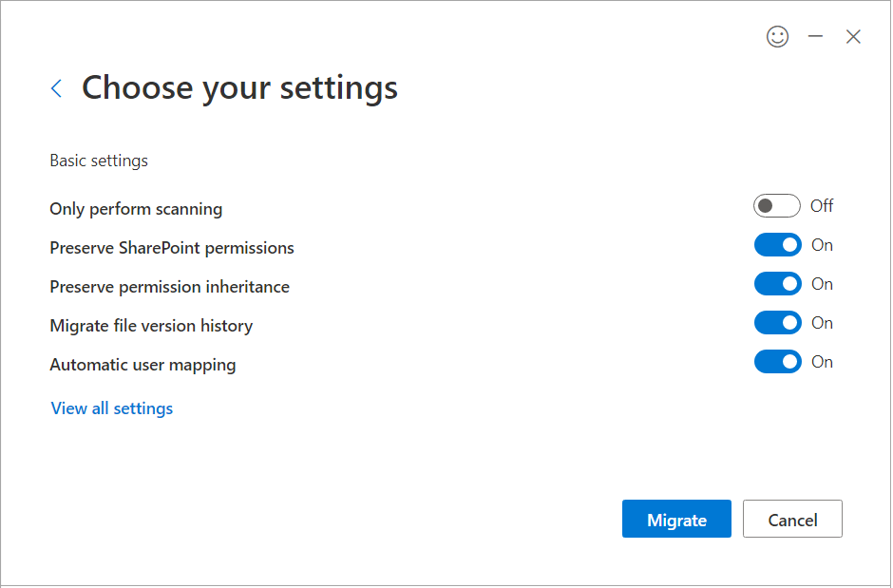Viewport: 893px width, 588px height.
Task: Click the Migrate file version history label
Action: pyautogui.click(x=151, y=326)
